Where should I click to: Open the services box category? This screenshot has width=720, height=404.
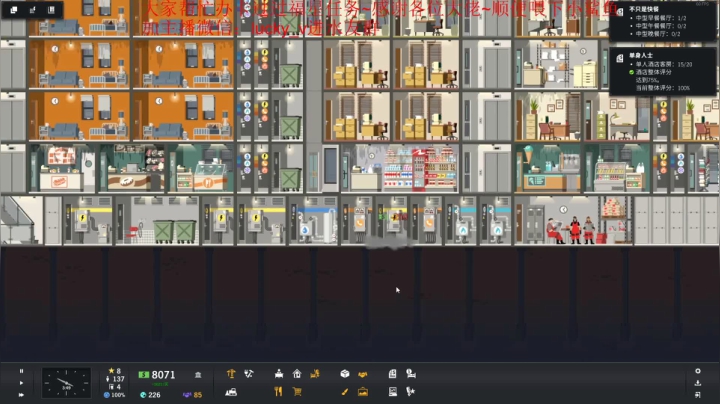[345, 374]
